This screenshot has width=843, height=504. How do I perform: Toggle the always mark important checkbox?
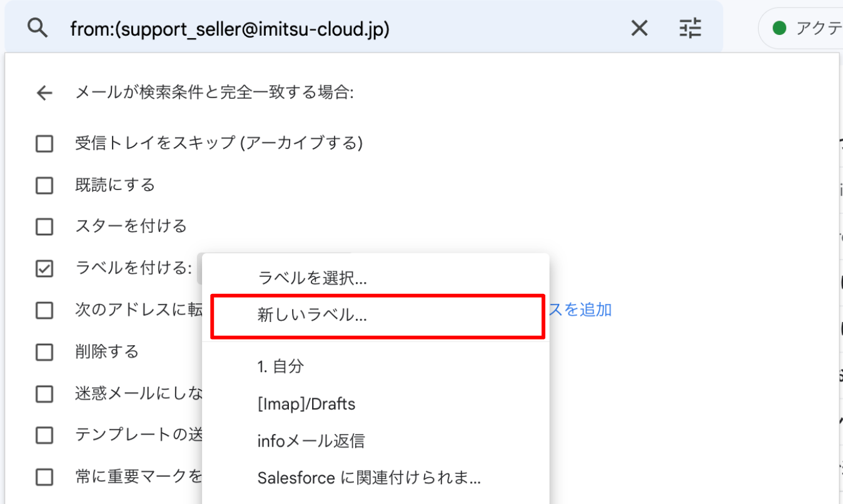pyautogui.click(x=44, y=477)
